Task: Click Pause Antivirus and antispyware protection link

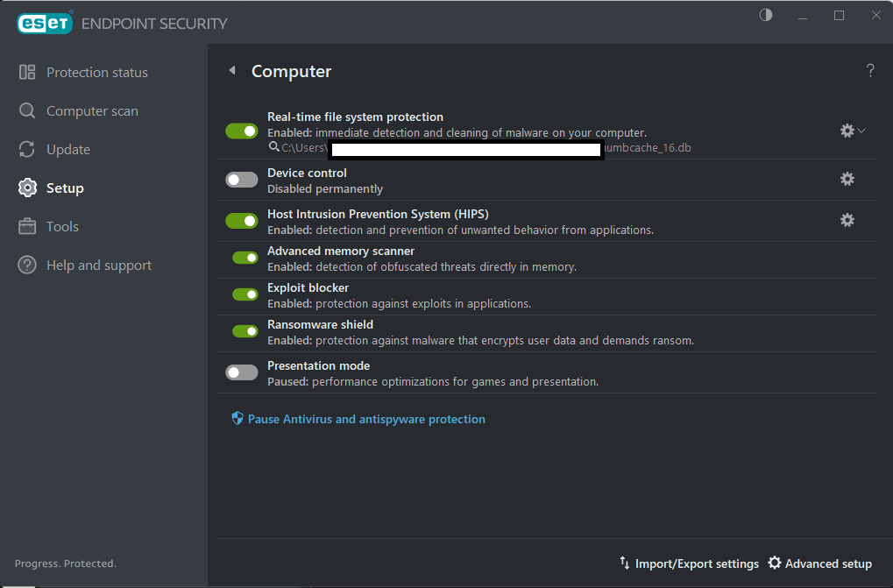Action: pos(366,419)
